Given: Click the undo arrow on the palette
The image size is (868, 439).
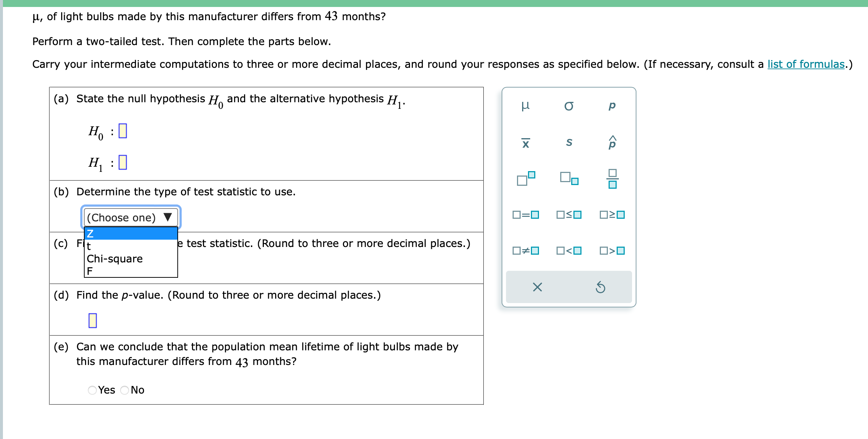Looking at the screenshot, I should coord(601,287).
